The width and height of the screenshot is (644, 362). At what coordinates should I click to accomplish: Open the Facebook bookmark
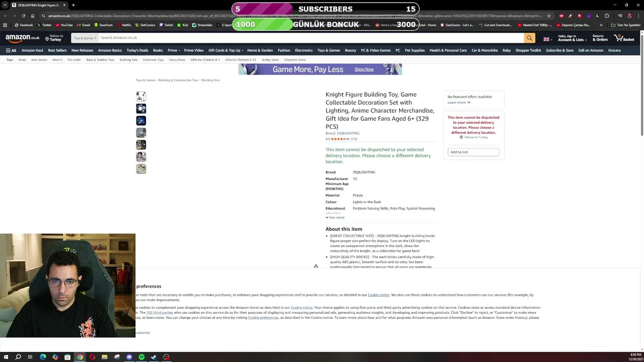pyautogui.click(x=24, y=25)
